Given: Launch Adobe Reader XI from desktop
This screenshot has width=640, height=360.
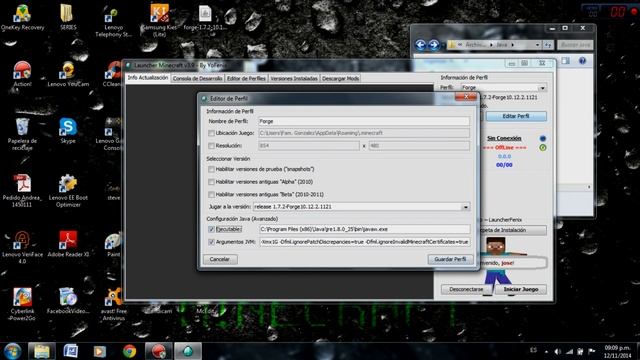Looking at the screenshot, I should point(68,244).
